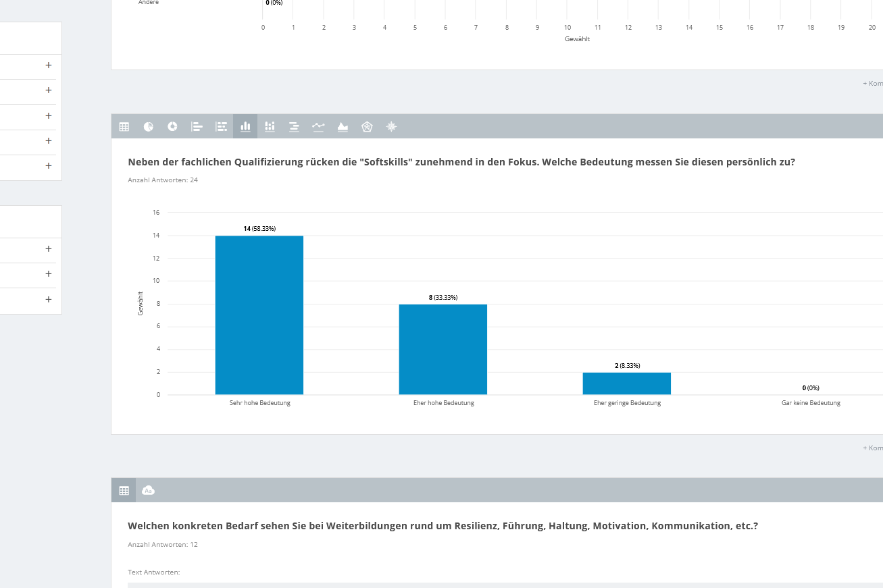Select radar chart view for Softskills question

click(367, 126)
